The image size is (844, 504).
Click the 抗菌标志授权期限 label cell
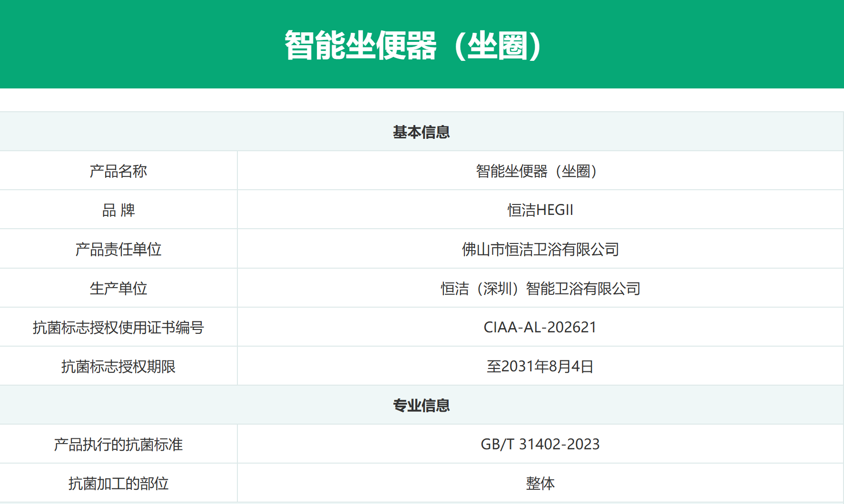pyautogui.click(x=118, y=366)
